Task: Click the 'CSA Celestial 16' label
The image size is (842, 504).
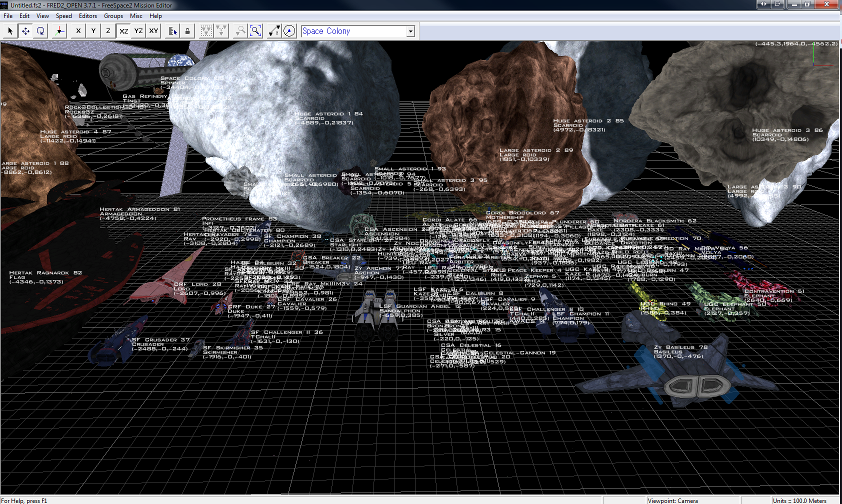Action: pyautogui.click(x=471, y=345)
